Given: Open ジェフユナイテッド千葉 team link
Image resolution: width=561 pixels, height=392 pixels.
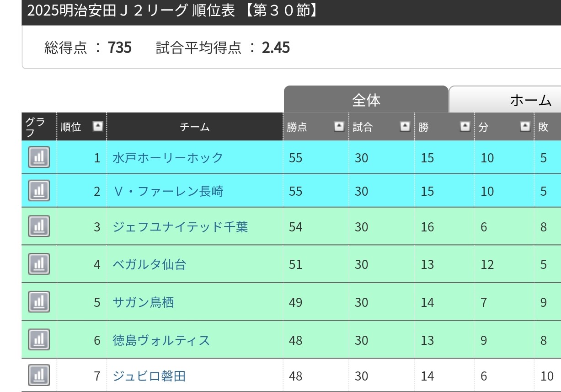Looking at the screenshot, I should pyautogui.click(x=180, y=227).
